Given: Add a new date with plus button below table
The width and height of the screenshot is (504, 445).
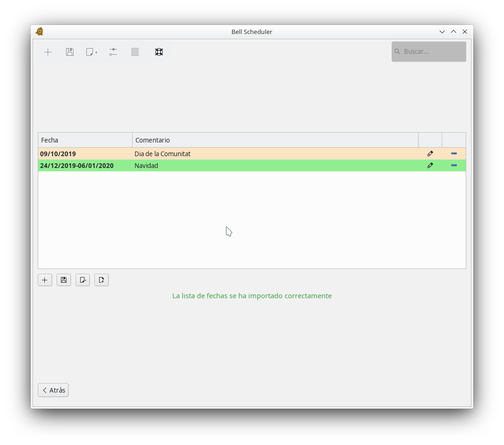Looking at the screenshot, I should pyautogui.click(x=45, y=280).
